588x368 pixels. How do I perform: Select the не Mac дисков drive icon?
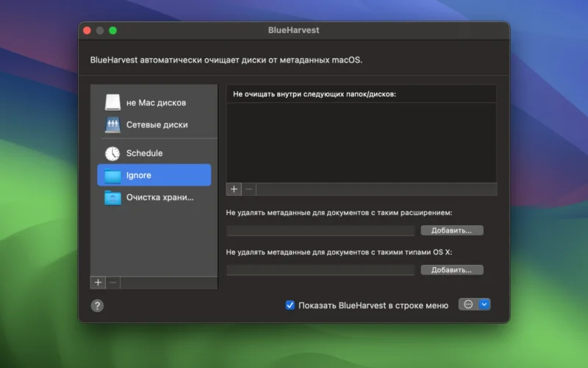112,102
